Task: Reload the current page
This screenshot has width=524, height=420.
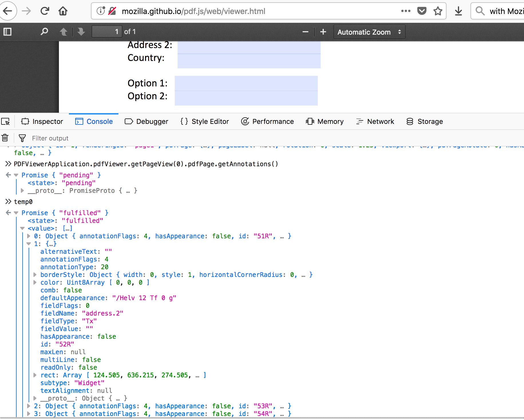Action: (45, 11)
